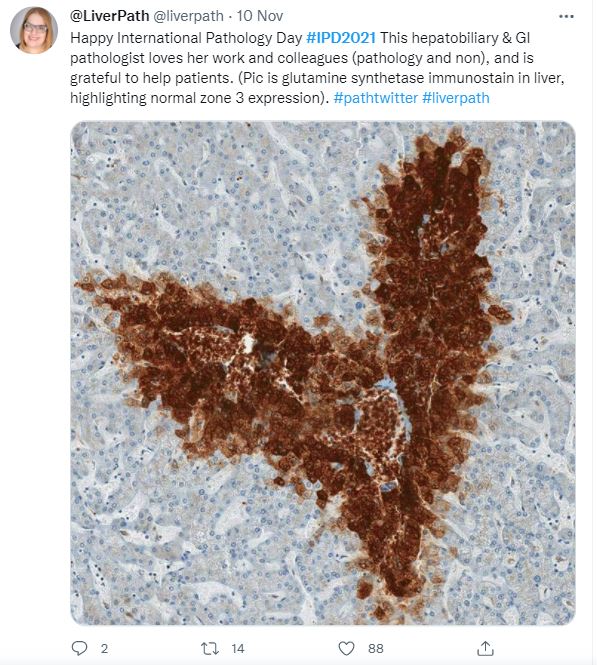597x665 pixels.
Task: Open the #liverpath hashtag link
Action: pos(456,98)
